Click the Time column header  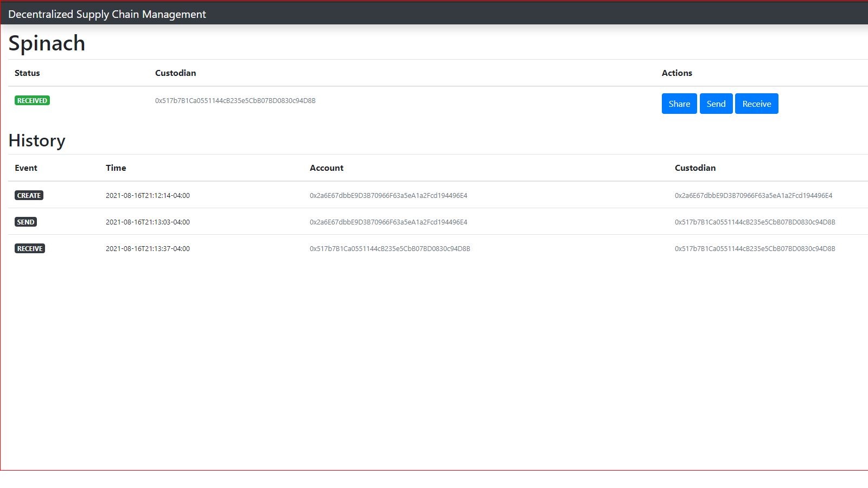coord(116,168)
